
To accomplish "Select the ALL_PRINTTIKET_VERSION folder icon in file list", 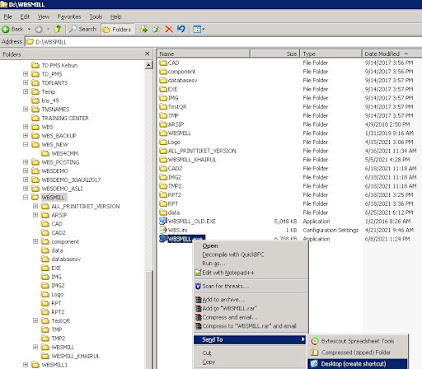I will pos(163,151).
